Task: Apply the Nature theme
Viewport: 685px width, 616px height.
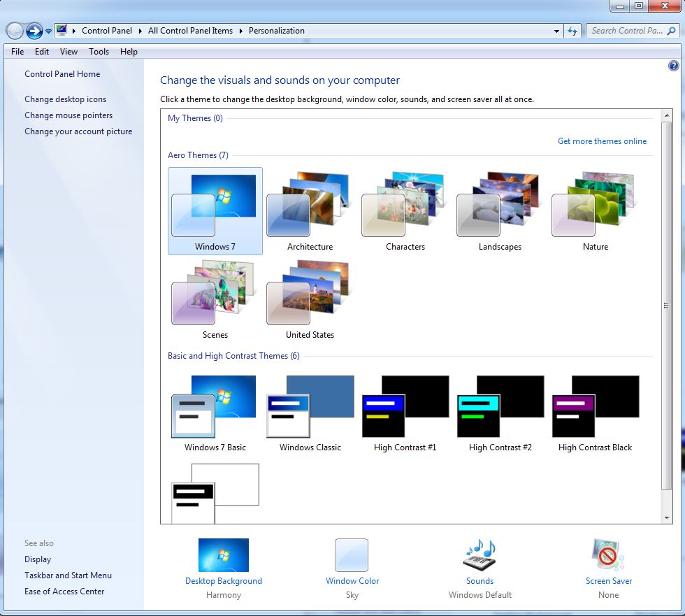Action: pos(595,211)
